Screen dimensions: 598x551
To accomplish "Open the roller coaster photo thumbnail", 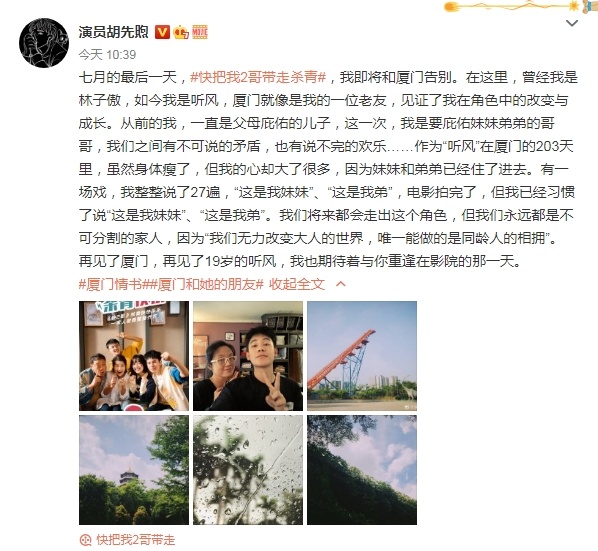I will tap(362, 356).
